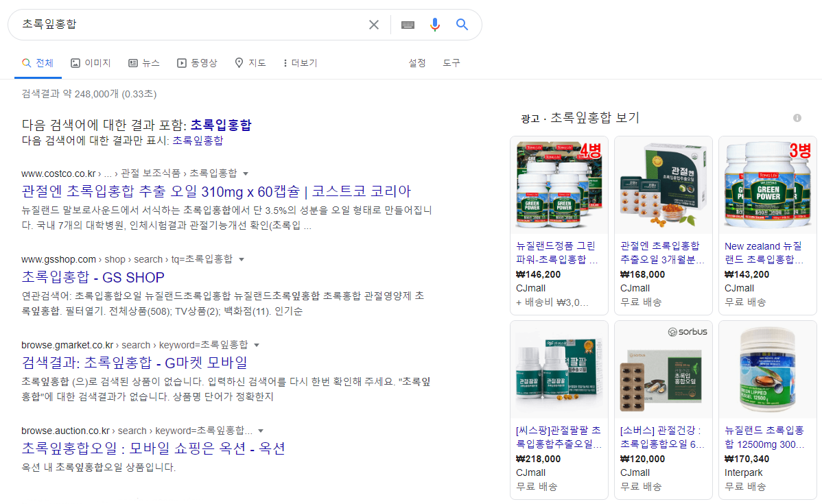The height and width of the screenshot is (504, 822).
Task: Click the ₩170,340 price
Action: click(747, 459)
